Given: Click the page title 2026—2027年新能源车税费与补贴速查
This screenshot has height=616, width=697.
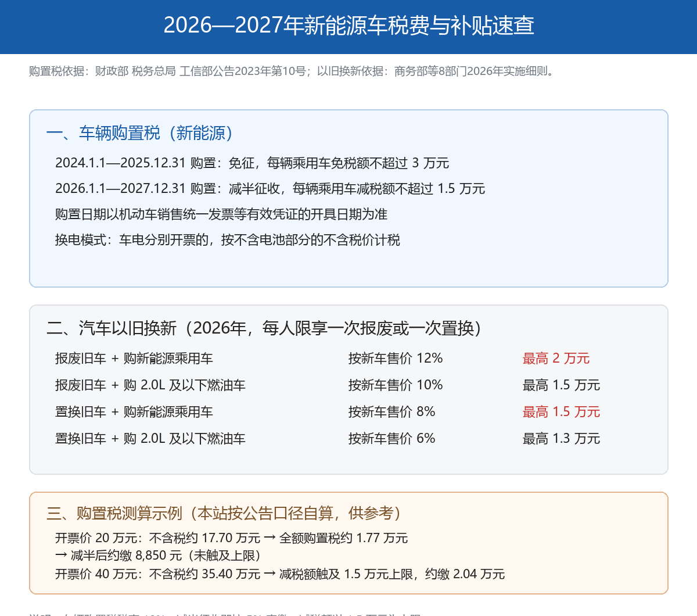Looking at the screenshot, I should 348,26.
